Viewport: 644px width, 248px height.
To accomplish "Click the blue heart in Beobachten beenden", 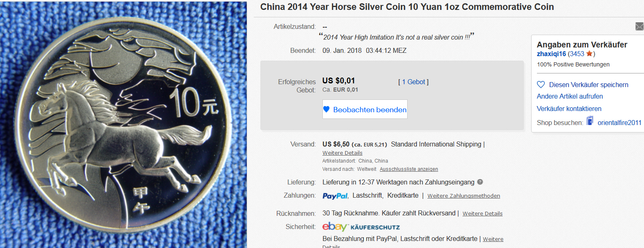I will point(326,109).
